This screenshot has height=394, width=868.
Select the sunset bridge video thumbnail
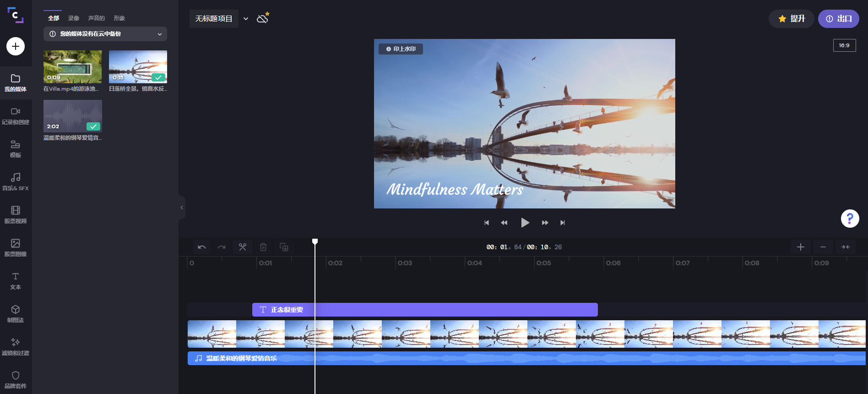point(138,67)
